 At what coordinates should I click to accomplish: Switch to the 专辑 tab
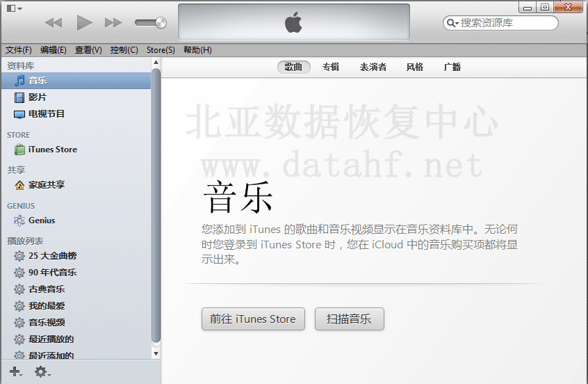331,67
